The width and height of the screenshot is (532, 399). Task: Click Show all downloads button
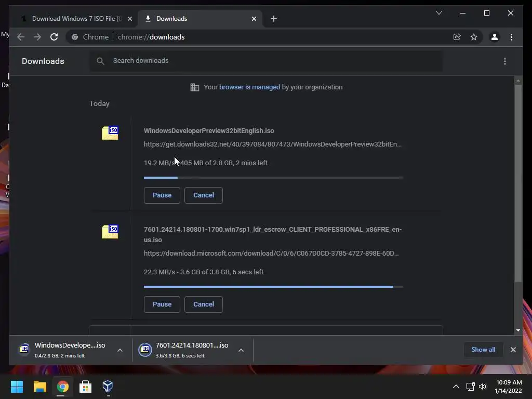[x=483, y=350]
